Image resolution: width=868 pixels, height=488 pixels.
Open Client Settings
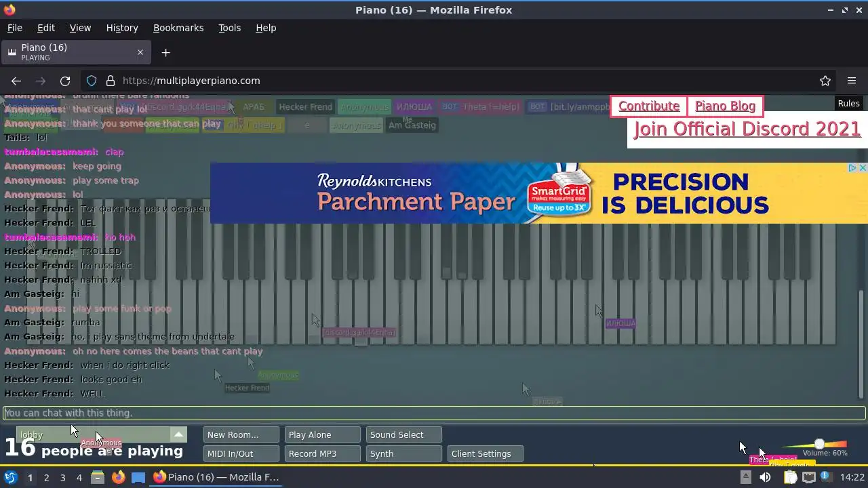[485, 453]
